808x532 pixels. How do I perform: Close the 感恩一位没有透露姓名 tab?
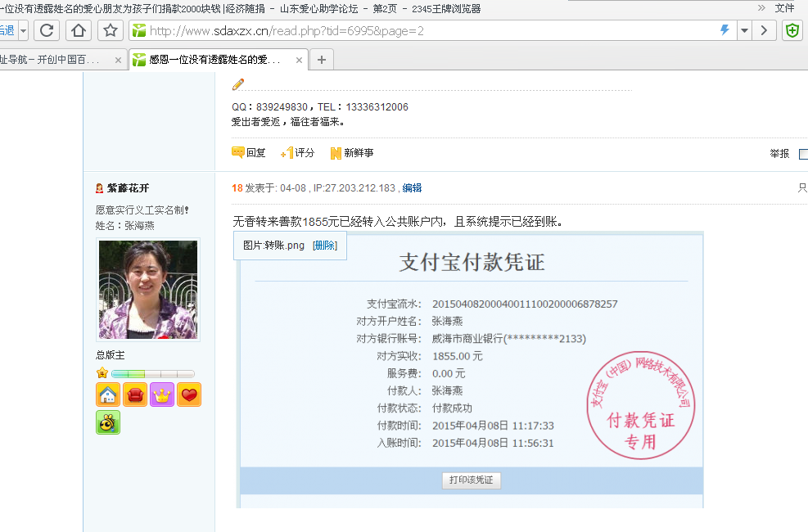299,61
